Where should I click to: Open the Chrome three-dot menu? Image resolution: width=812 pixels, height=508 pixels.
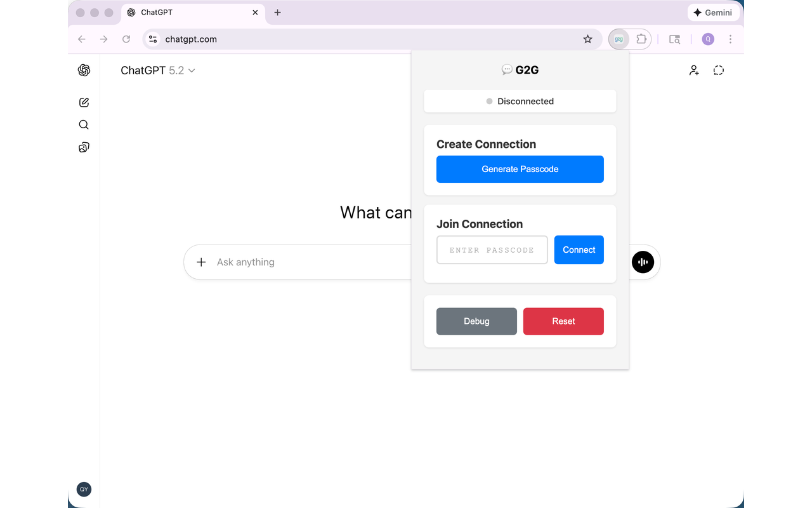point(731,39)
